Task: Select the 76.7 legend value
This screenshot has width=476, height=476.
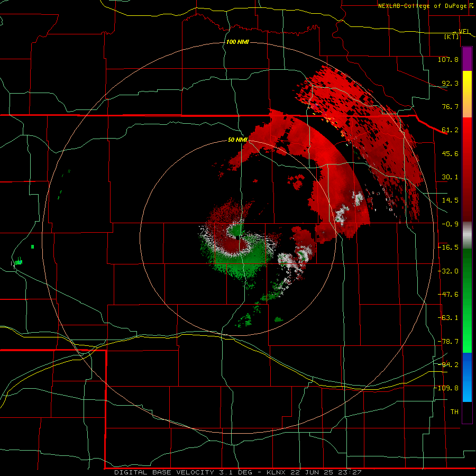Action: coord(450,106)
